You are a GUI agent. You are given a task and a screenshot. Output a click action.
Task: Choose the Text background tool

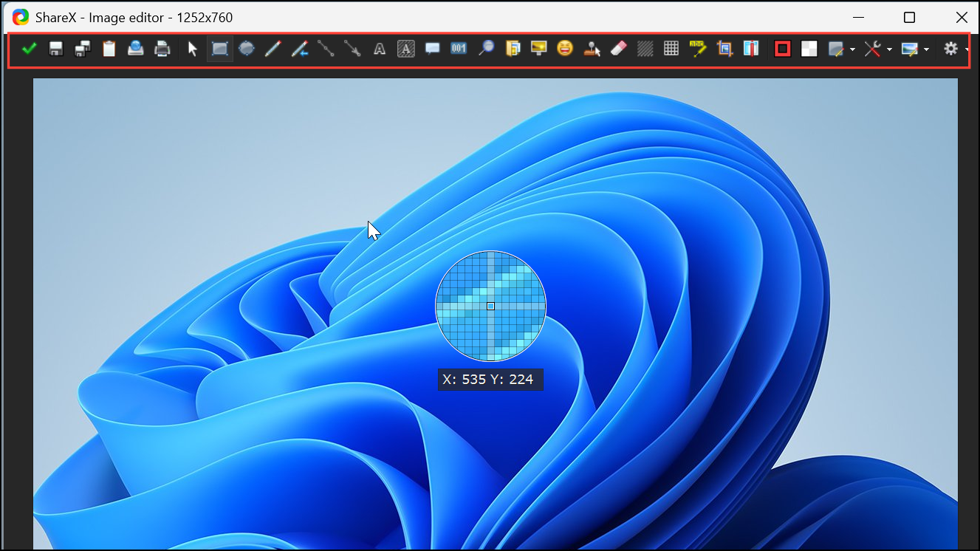point(405,49)
